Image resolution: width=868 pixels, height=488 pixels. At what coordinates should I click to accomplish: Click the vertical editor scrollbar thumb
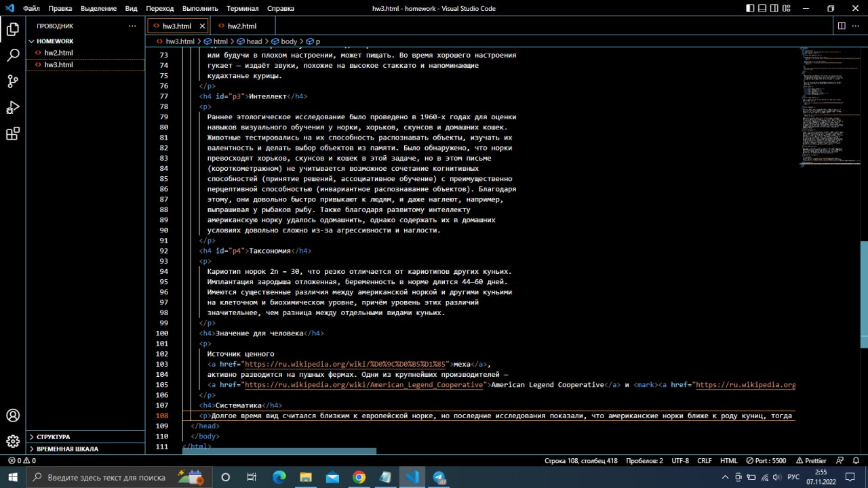tap(864, 289)
